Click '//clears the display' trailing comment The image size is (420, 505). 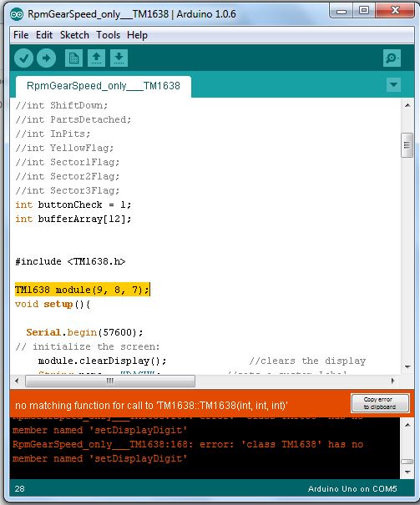point(307,361)
